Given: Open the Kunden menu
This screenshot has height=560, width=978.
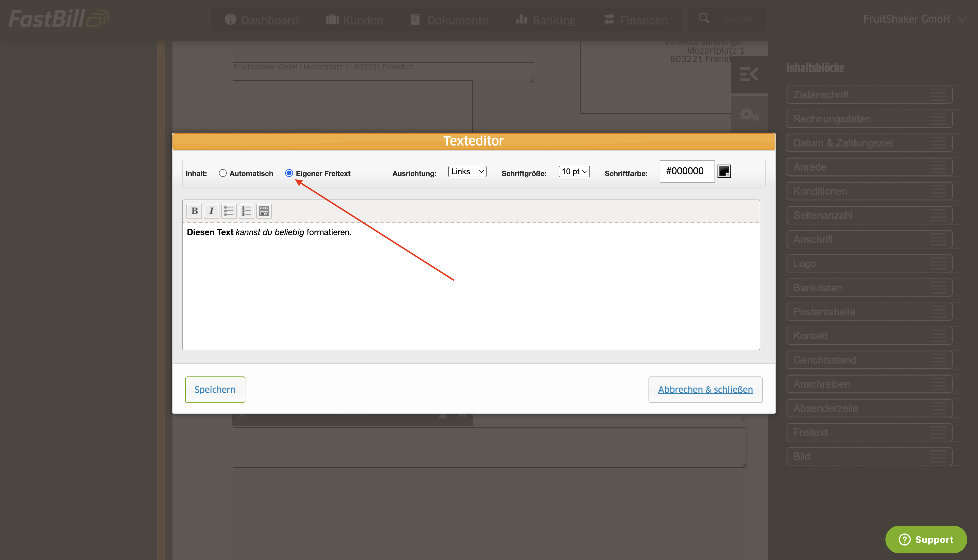Looking at the screenshot, I should (354, 20).
